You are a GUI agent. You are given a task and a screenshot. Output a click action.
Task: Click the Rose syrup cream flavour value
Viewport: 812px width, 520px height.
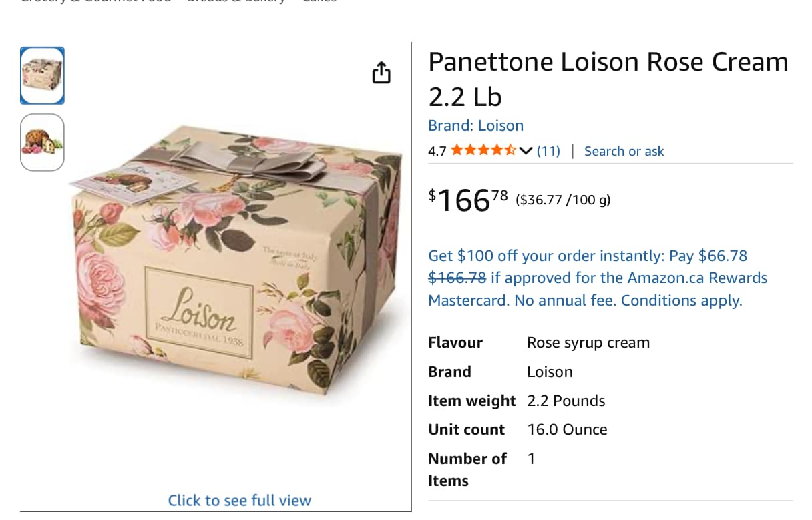point(588,343)
